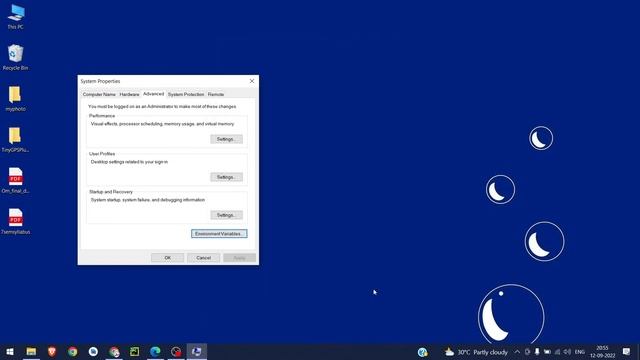Select the Om_final_d... PDF file icon
This screenshot has height=360, width=640.
(x=16, y=180)
